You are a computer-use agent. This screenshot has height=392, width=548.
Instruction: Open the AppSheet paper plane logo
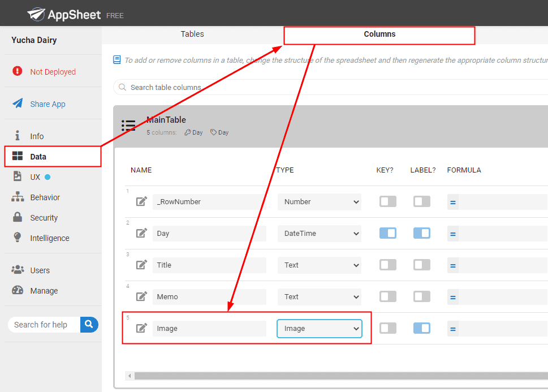[x=37, y=14]
